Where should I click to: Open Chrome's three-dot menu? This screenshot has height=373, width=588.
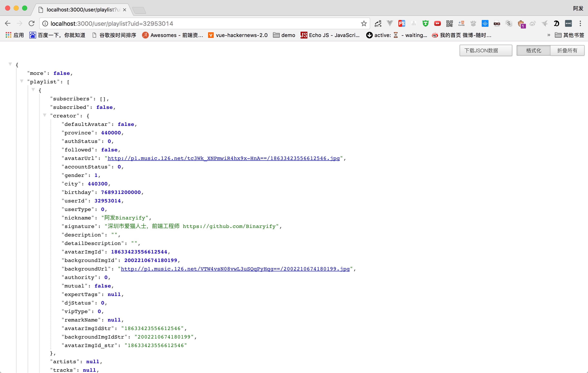[580, 23]
